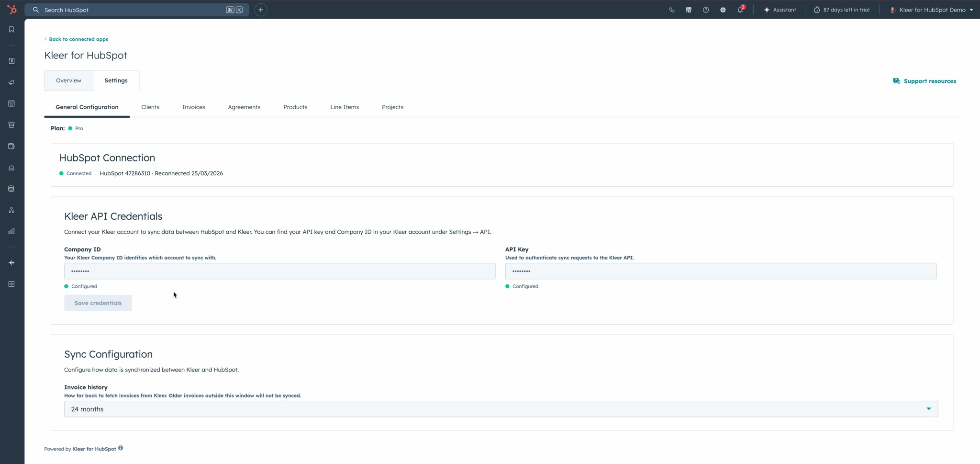Click the info icon beside Powered by Kleer
Viewport: 980px width, 464px height.
coord(121,448)
